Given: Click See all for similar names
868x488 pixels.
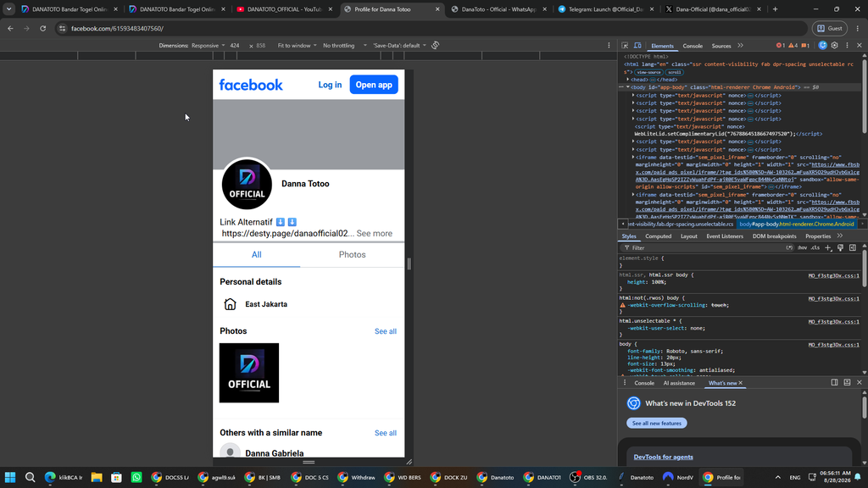Looking at the screenshot, I should pyautogui.click(x=386, y=433).
